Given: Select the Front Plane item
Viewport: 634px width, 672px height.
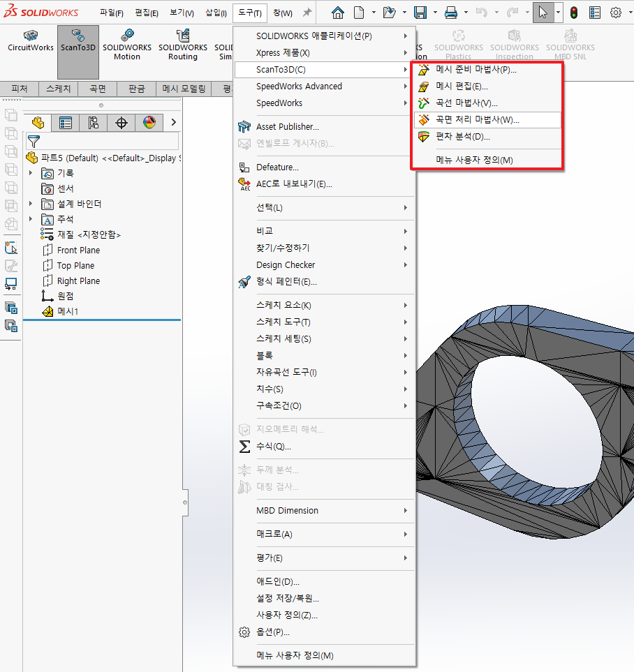Looking at the screenshot, I should tap(71, 251).
